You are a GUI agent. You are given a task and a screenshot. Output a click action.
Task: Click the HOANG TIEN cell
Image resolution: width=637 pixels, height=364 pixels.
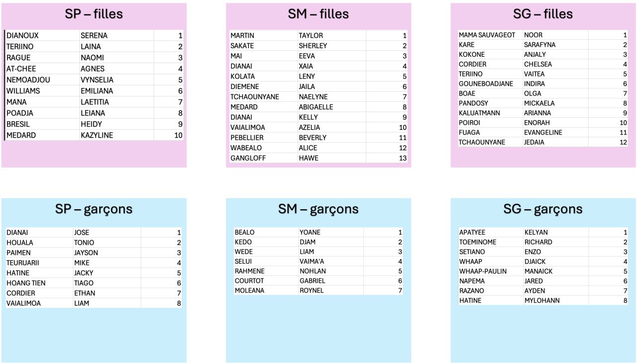pyautogui.click(x=39, y=283)
